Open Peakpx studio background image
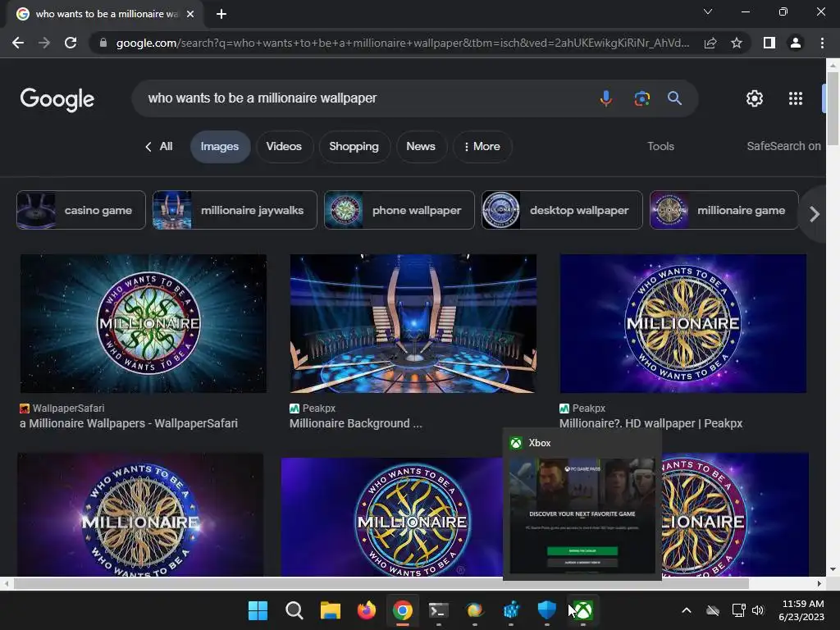 point(413,323)
